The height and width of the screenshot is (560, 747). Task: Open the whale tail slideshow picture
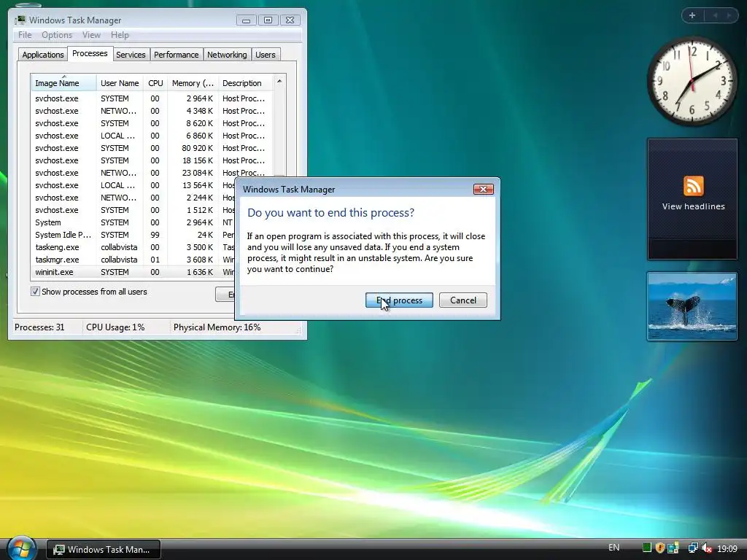[692, 306]
